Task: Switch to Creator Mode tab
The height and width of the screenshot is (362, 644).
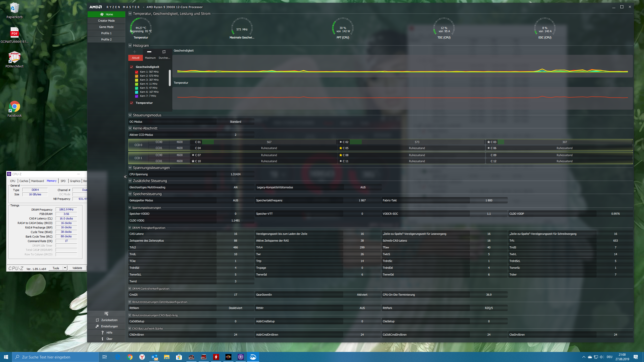Action: tap(106, 21)
